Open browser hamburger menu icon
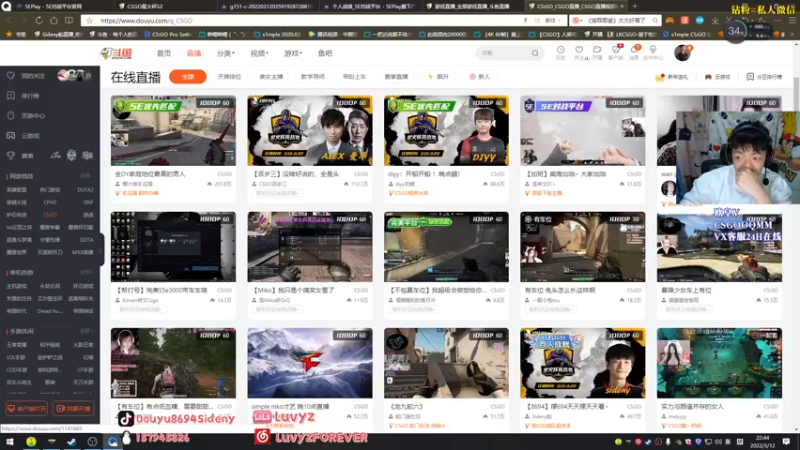Image resolution: width=800 pixels, height=450 pixels. pos(791,20)
